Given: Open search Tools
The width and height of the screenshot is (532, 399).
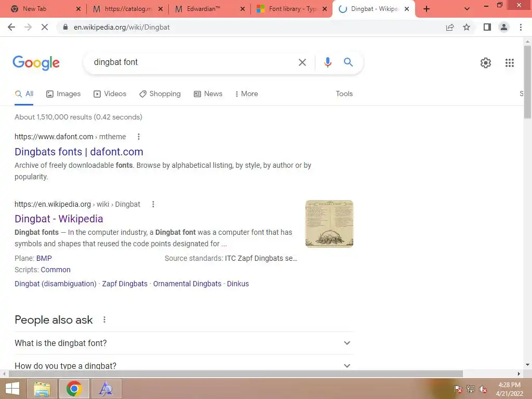Looking at the screenshot, I should click(x=344, y=94).
